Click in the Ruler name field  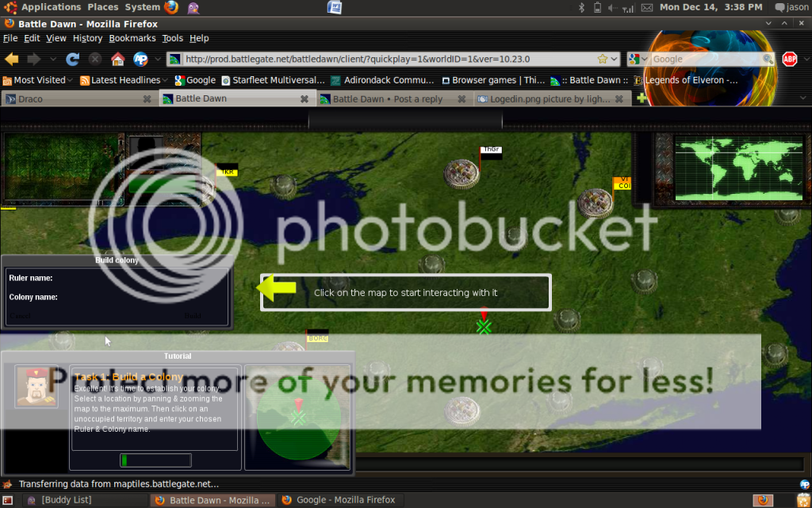[140, 278]
